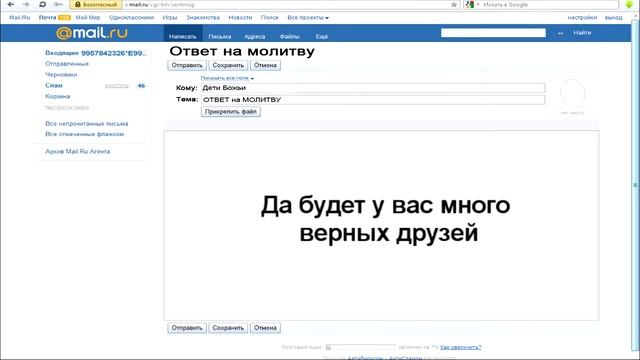Click the bottom Сохранить button

(228, 328)
